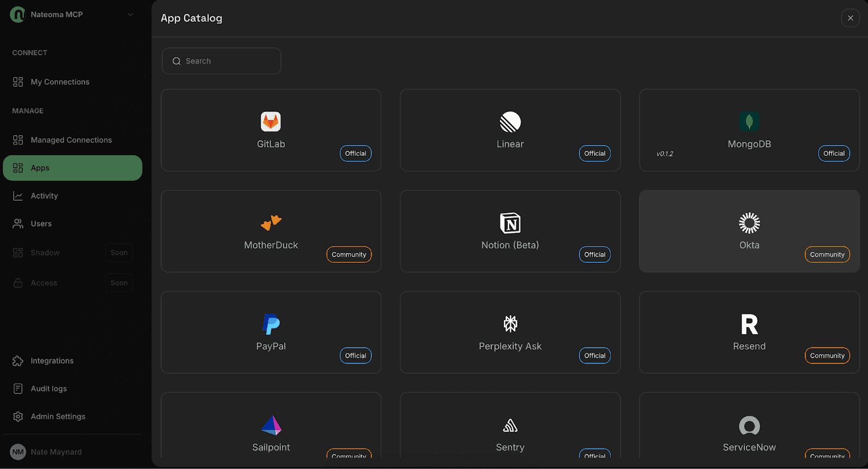Click the Official badge on Perplexity Ask card
The height and width of the screenshot is (469, 868).
(x=595, y=356)
